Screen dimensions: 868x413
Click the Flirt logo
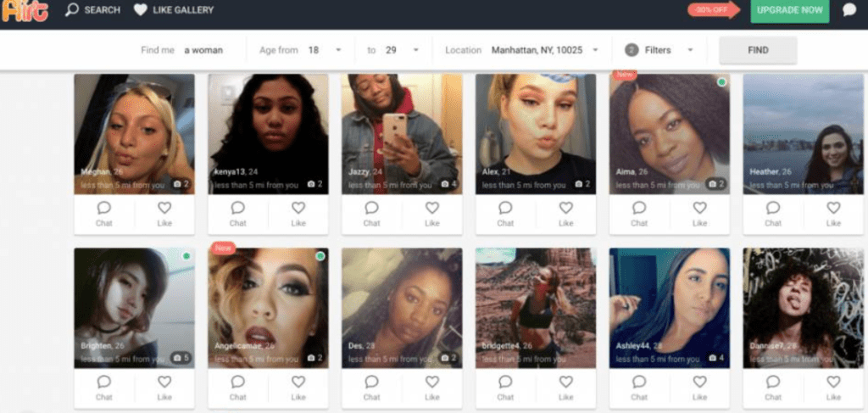25,10
